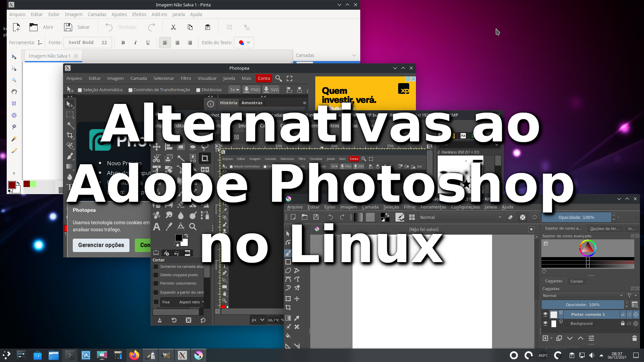Click the SVG export button in Photopea
The width and height of the screenshot is (644, 362).
coord(271,90)
